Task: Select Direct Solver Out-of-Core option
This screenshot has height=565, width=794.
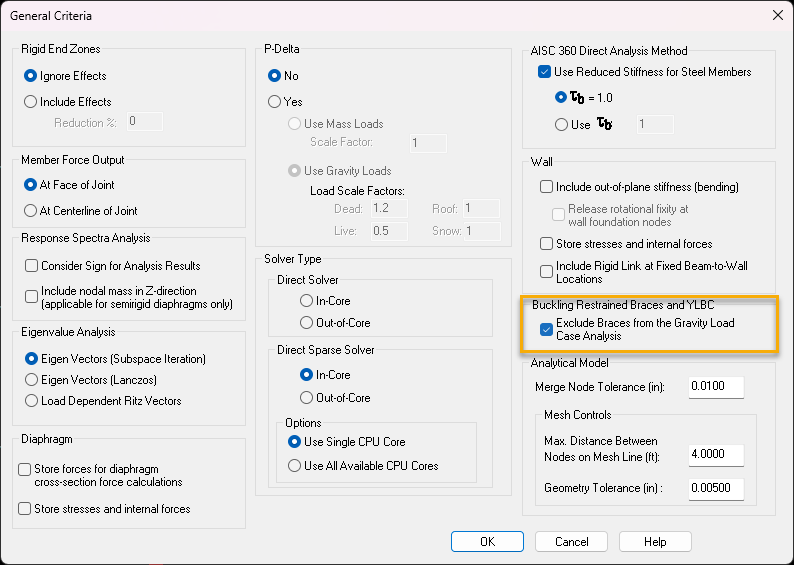Action: point(307,323)
